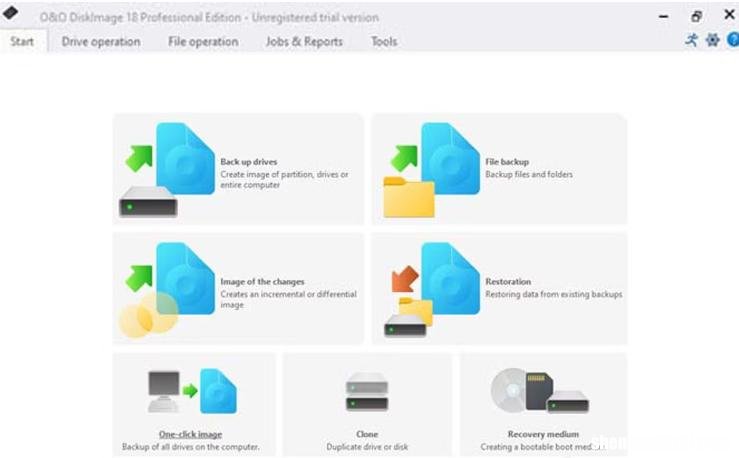
Task: Click the Clone stacked drives icon
Action: pyautogui.click(x=367, y=392)
